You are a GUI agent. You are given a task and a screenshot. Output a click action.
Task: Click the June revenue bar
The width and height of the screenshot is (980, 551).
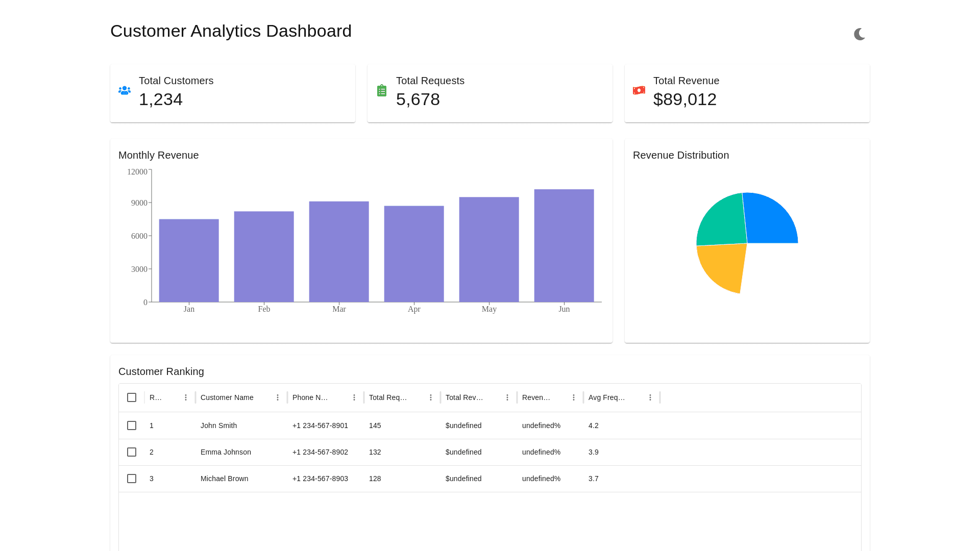click(564, 245)
